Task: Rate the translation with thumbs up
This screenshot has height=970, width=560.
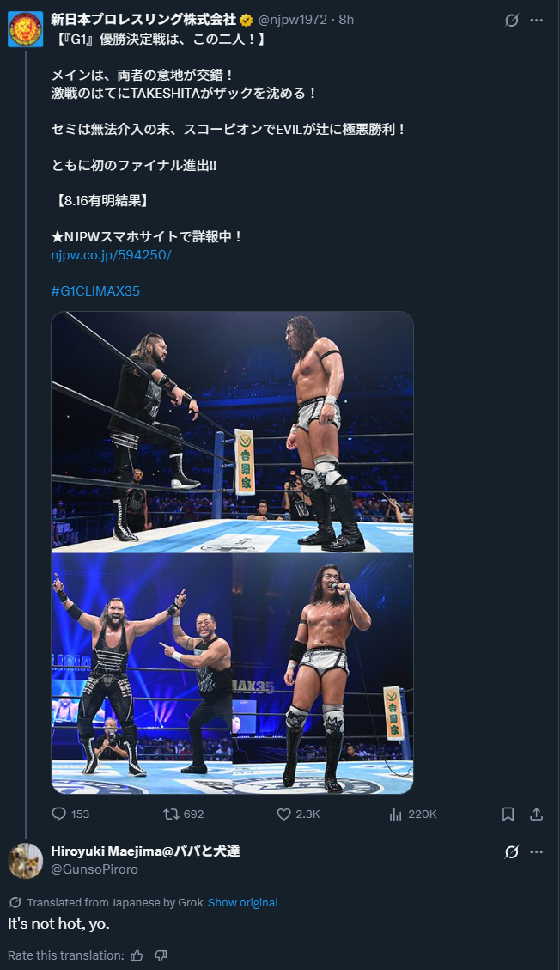Action: [137, 955]
